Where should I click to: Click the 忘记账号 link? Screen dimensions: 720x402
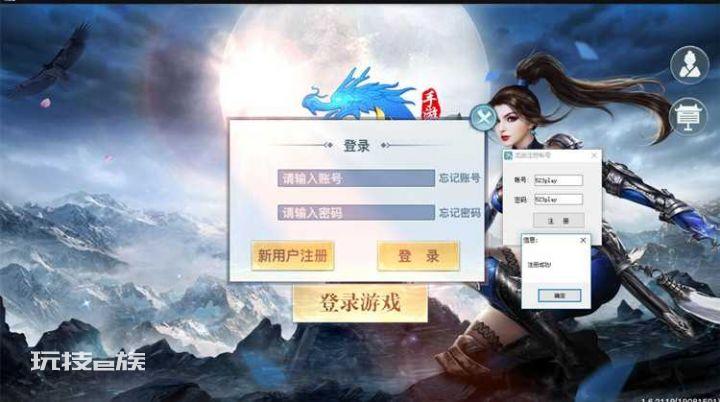(x=459, y=178)
